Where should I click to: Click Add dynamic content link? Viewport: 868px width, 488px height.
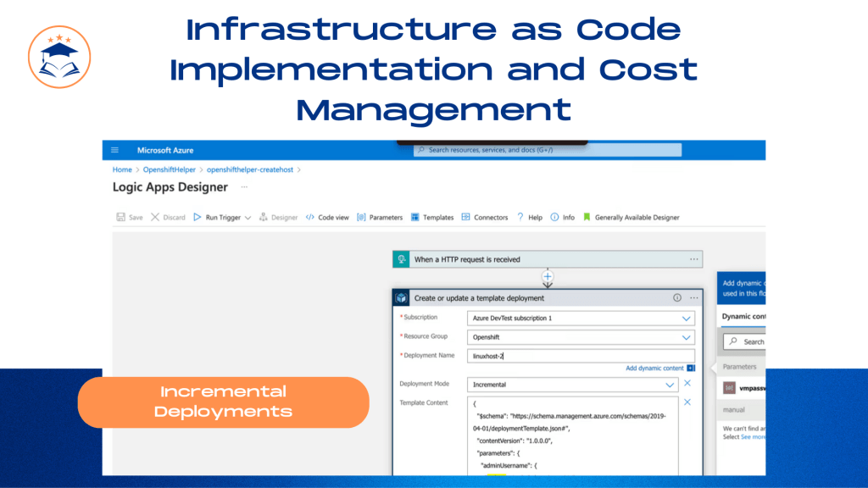pos(654,368)
